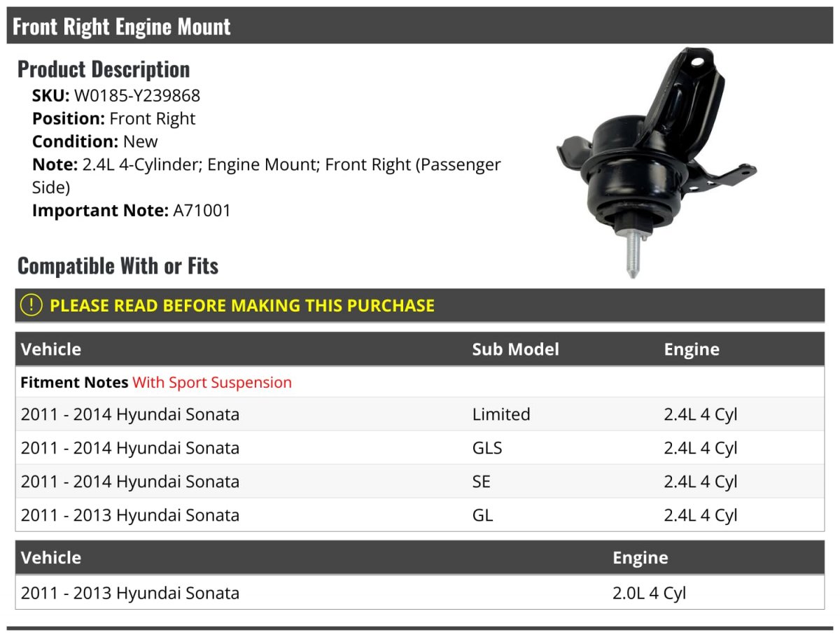The height and width of the screenshot is (637, 840).
Task: Click the Front Right Engine Mount title bar
Action: point(420,27)
